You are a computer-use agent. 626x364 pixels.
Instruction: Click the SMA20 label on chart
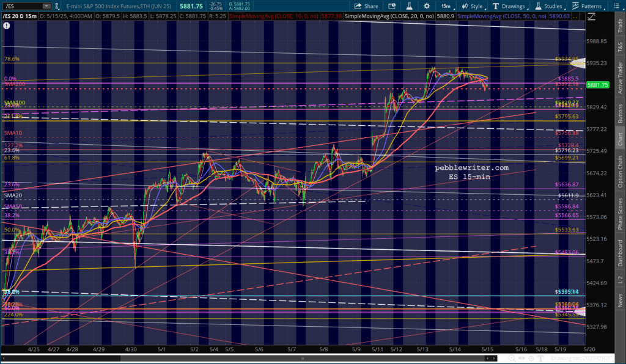click(13, 195)
